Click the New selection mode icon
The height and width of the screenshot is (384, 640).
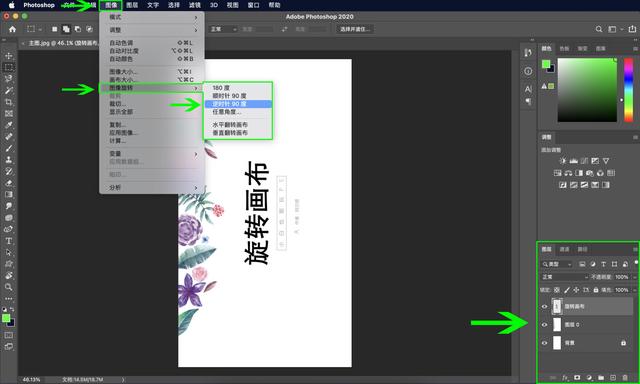pos(54,29)
